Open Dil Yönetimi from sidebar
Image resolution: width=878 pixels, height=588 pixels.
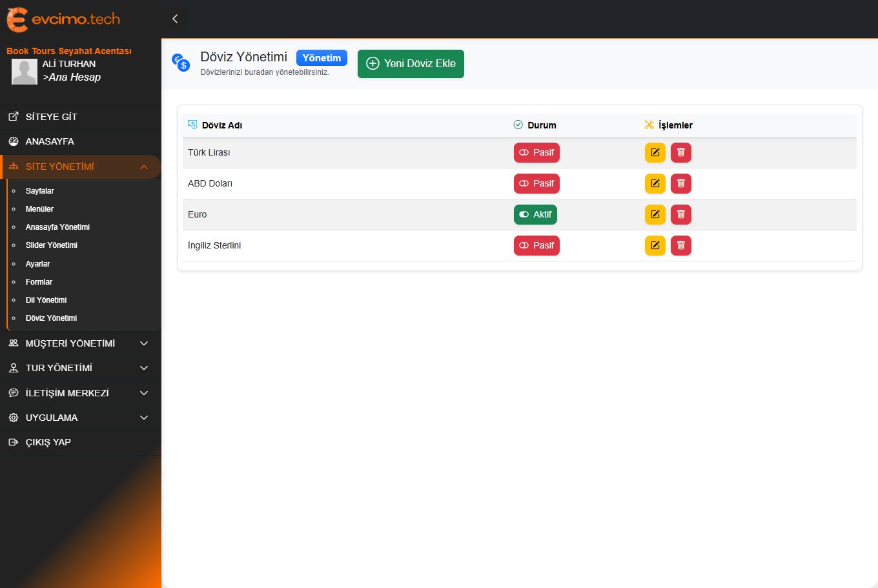pos(46,300)
